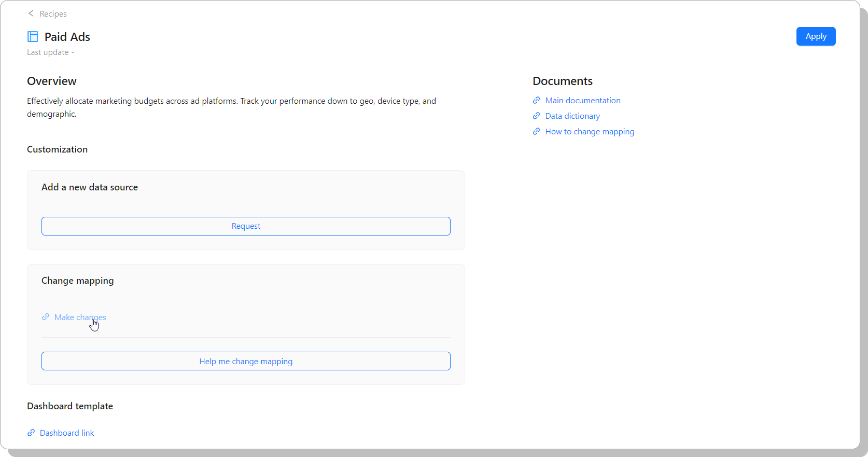
Task: Click the Add a new data source header
Action: tap(90, 187)
